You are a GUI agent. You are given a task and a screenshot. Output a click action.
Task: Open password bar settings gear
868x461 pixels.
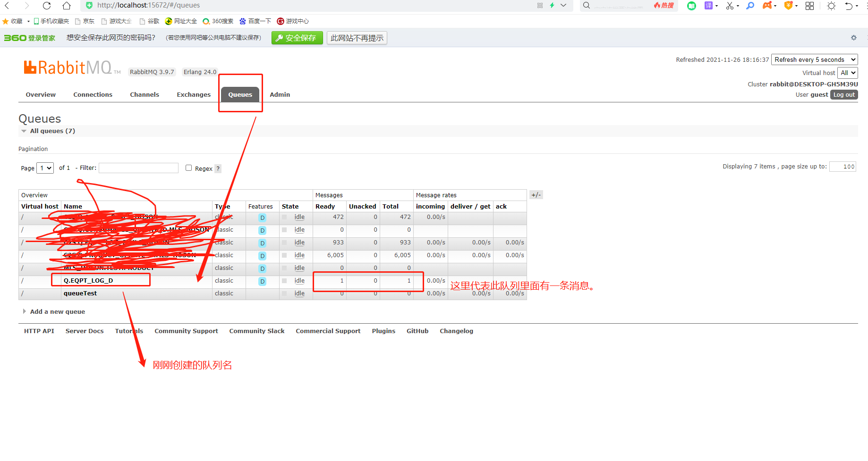(854, 38)
